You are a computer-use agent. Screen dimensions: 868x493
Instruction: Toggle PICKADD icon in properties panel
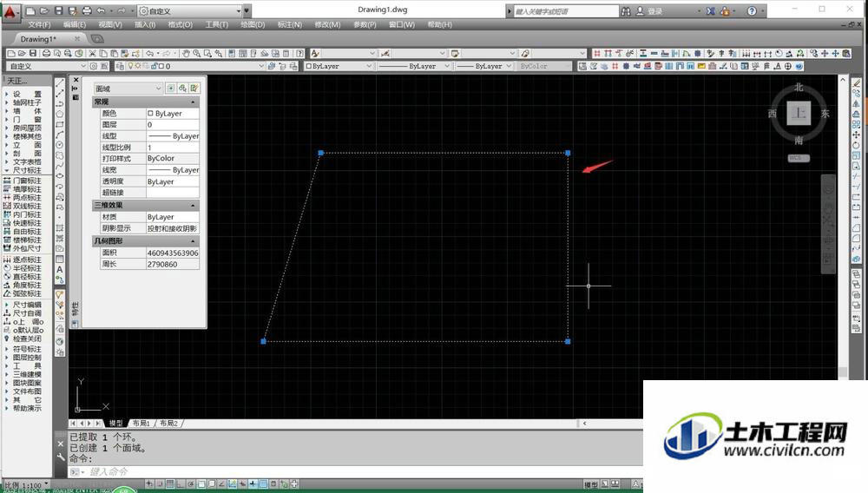point(171,89)
